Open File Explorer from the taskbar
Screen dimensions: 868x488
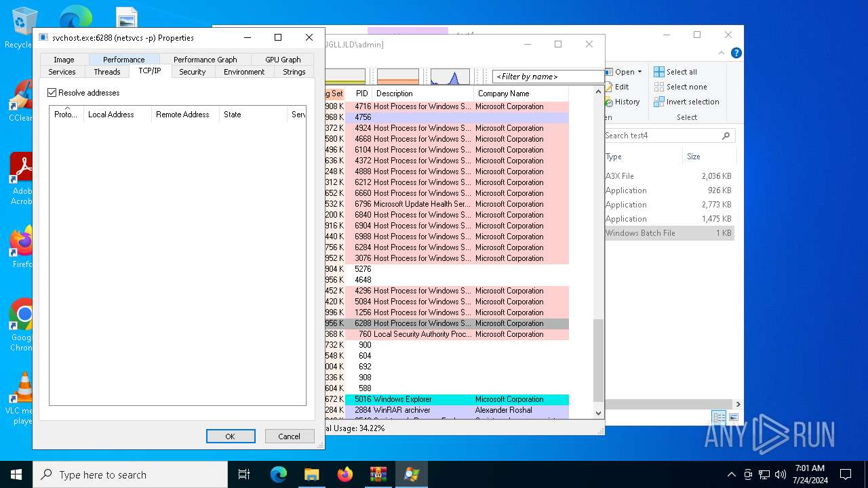tap(311, 474)
